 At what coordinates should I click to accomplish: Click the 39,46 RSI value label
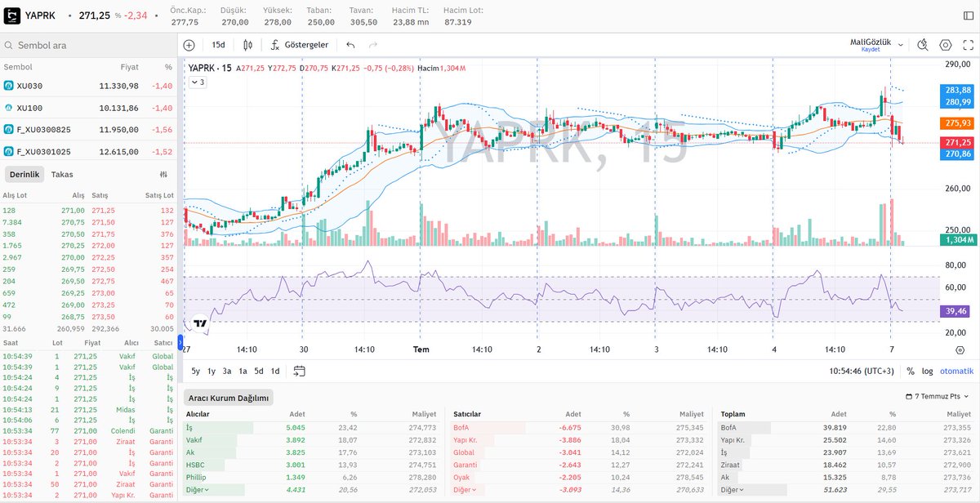point(956,311)
